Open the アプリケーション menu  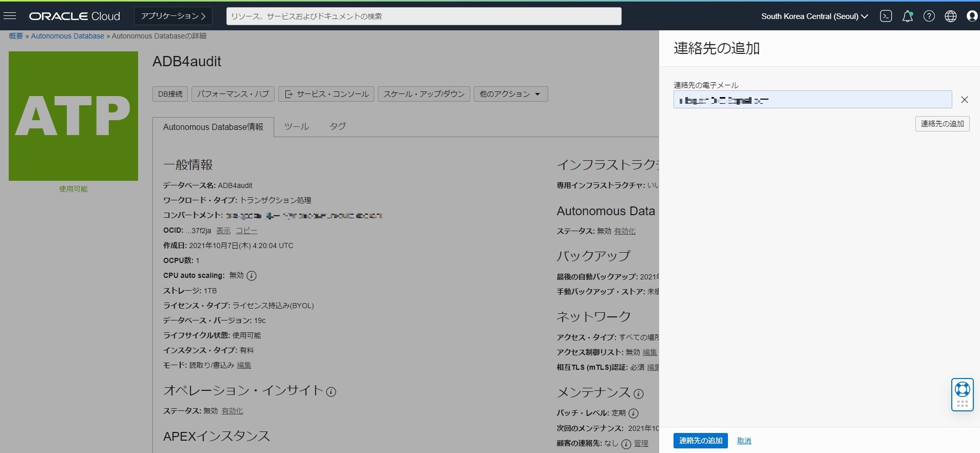click(174, 16)
